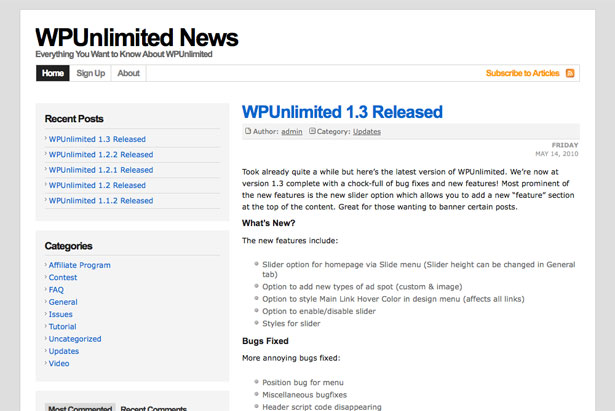Click the FRIDAY day label

pyautogui.click(x=565, y=145)
